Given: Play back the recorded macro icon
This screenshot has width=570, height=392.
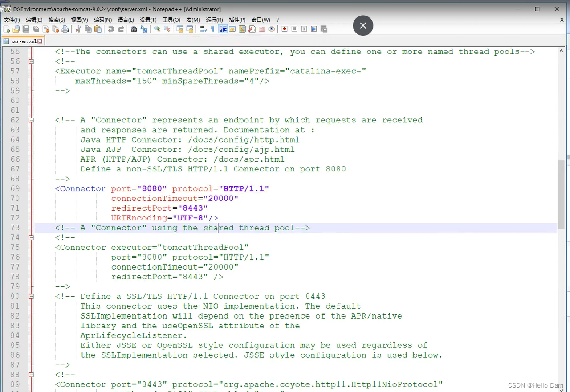Looking at the screenshot, I should point(304,29).
